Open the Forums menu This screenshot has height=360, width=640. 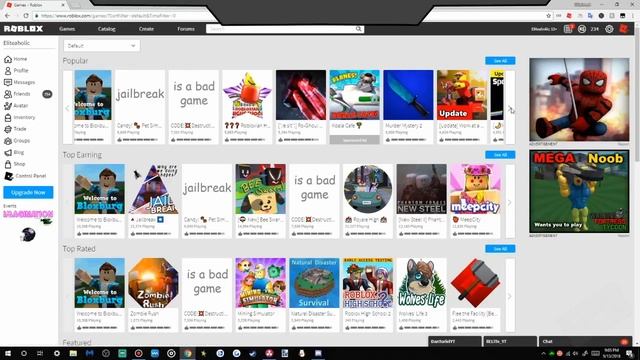click(186, 29)
